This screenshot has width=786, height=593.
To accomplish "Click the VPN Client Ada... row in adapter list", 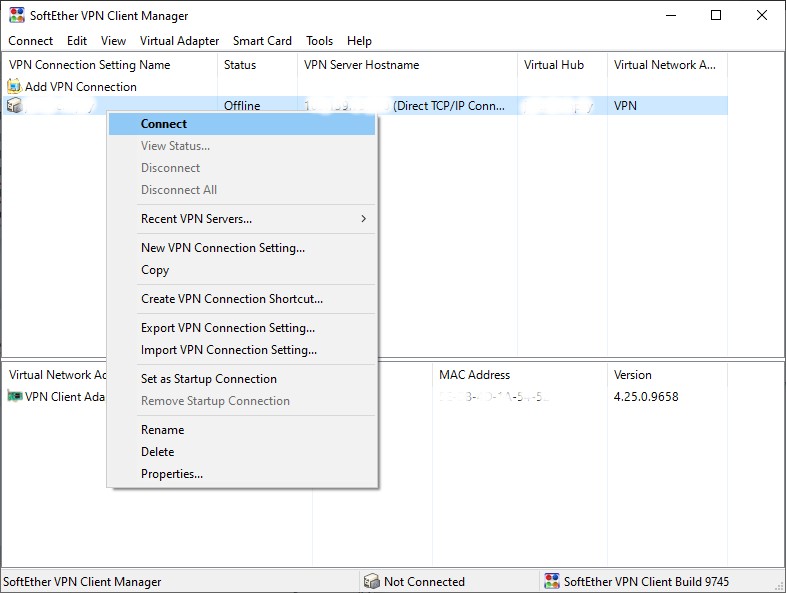I will click(55, 397).
